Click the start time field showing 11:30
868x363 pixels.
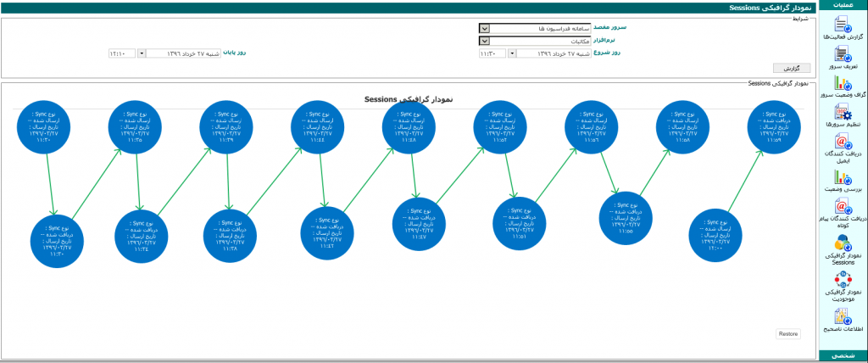492,53
